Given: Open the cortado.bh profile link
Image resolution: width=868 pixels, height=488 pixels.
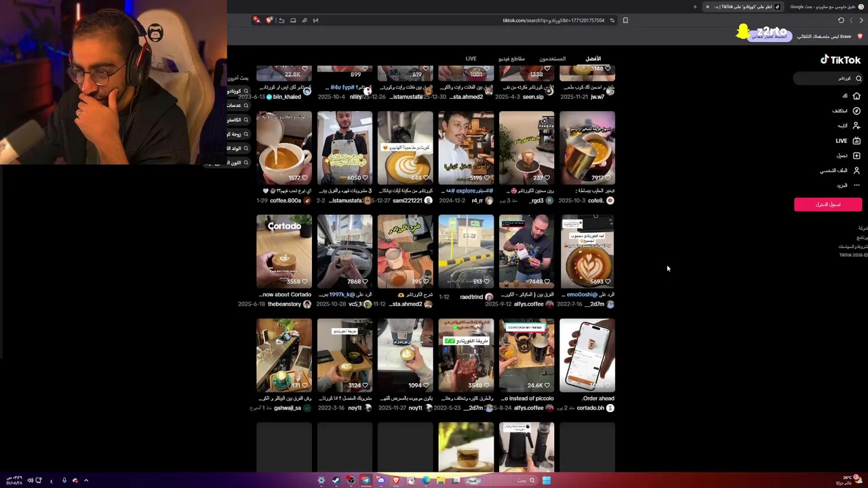Looking at the screenshot, I should coord(591,408).
